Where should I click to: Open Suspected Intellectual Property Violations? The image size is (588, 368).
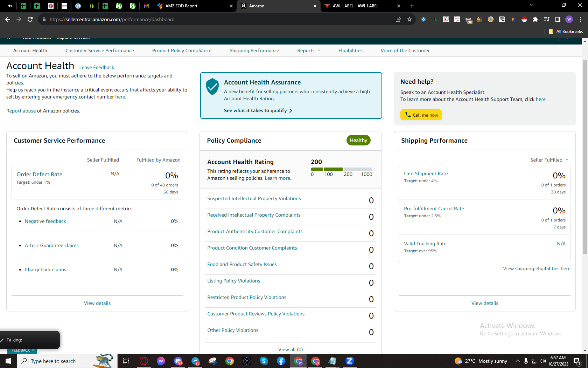[x=254, y=198]
